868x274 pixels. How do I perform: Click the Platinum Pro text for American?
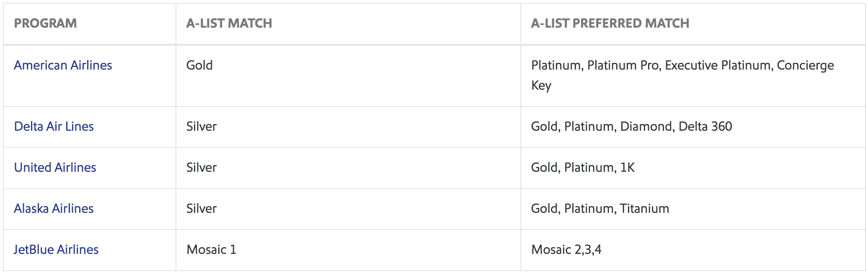623,65
